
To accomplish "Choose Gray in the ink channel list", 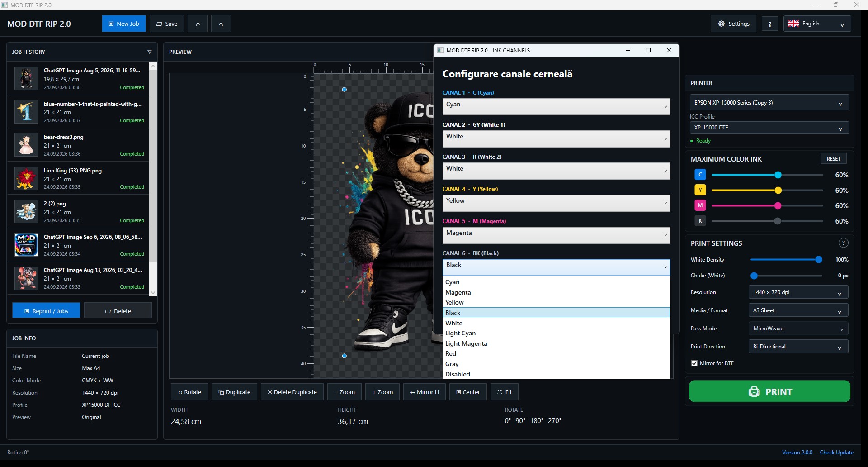I will point(556,364).
